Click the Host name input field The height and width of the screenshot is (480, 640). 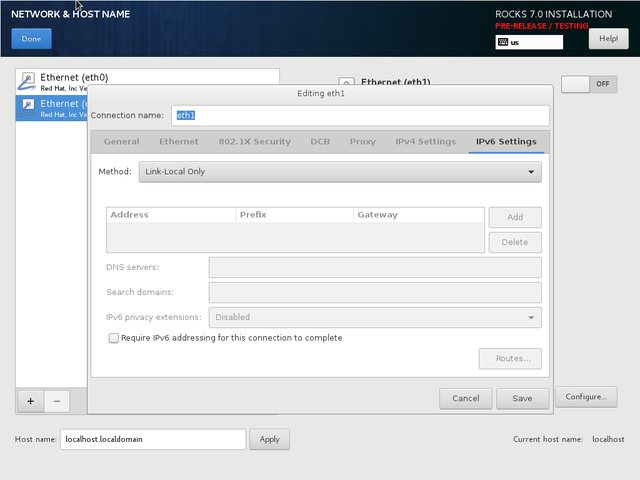pos(152,439)
